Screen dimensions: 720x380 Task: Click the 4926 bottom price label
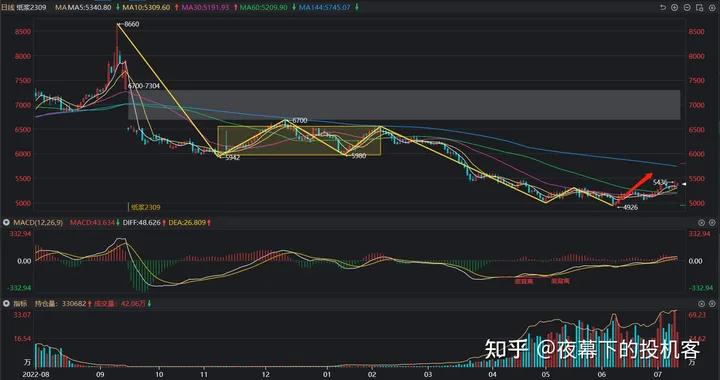pyautogui.click(x=630, y=207)
